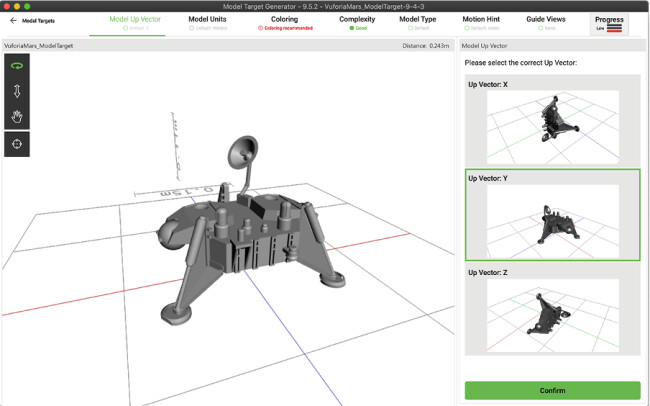This screenshot has width=650, height=406.
Task: Select the Zoom (up-down arrow) tool
Action: 17,91
